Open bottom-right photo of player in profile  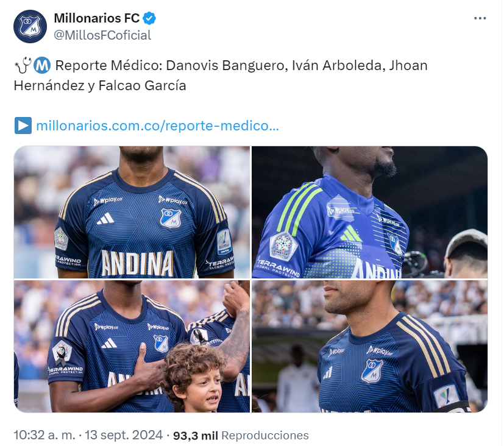tap(370, 347)
